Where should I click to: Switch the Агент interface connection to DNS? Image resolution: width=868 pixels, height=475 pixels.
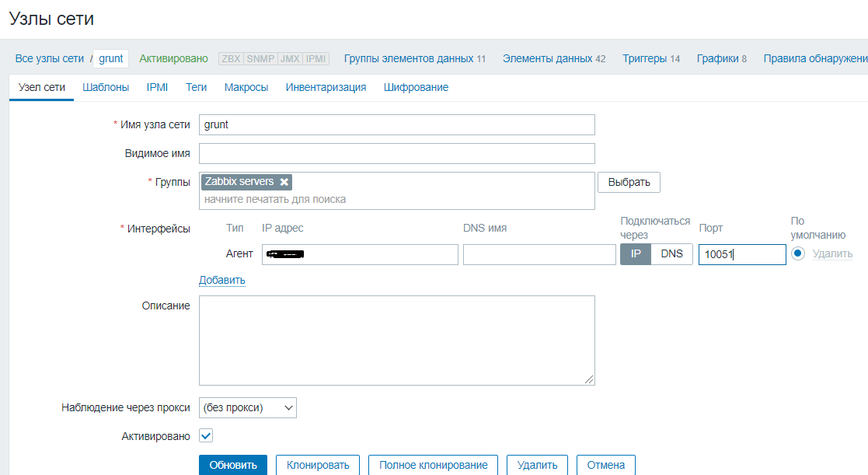point(671,253)
